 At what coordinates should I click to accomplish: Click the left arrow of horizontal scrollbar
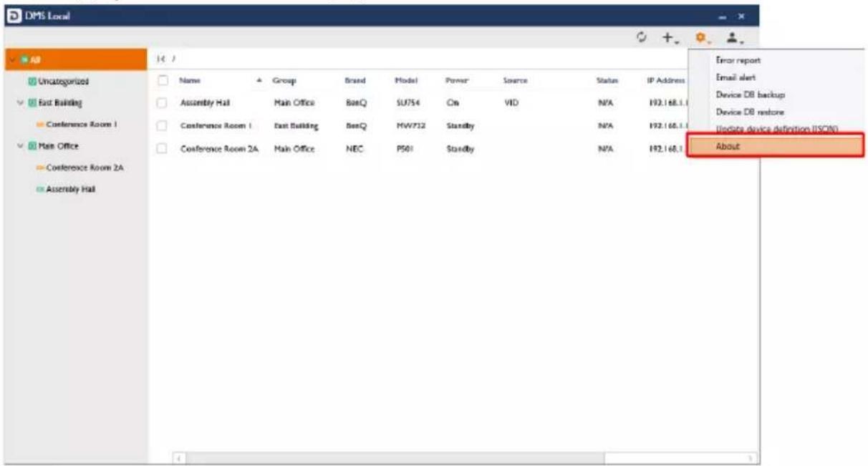[180, 457]
